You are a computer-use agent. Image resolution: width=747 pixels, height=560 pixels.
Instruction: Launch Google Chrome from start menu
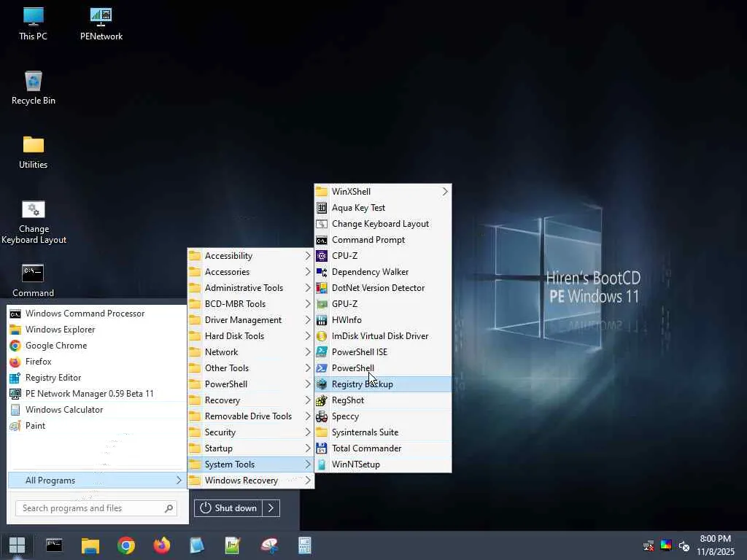[x=97, y=346]
